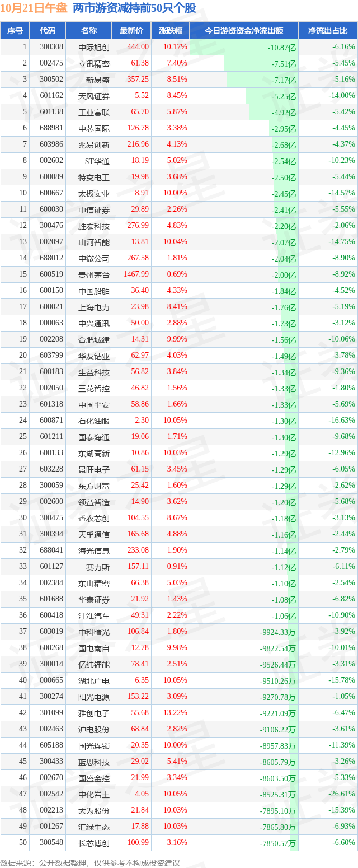Click stock name 国盛金控
Screen dimensions: 358x868
[94, 778]
